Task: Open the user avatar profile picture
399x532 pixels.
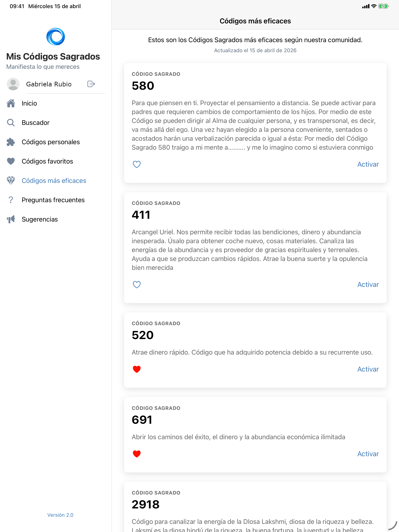Action: 13,84
